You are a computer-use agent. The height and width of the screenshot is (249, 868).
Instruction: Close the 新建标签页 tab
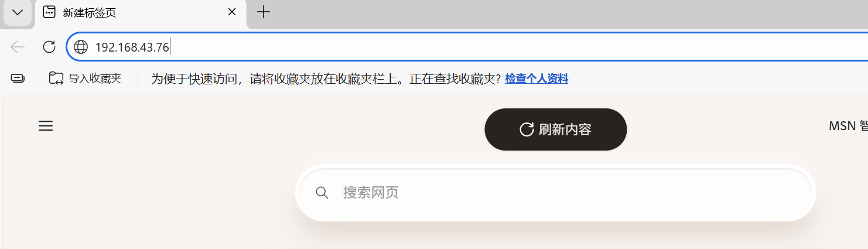click(232, 12)
